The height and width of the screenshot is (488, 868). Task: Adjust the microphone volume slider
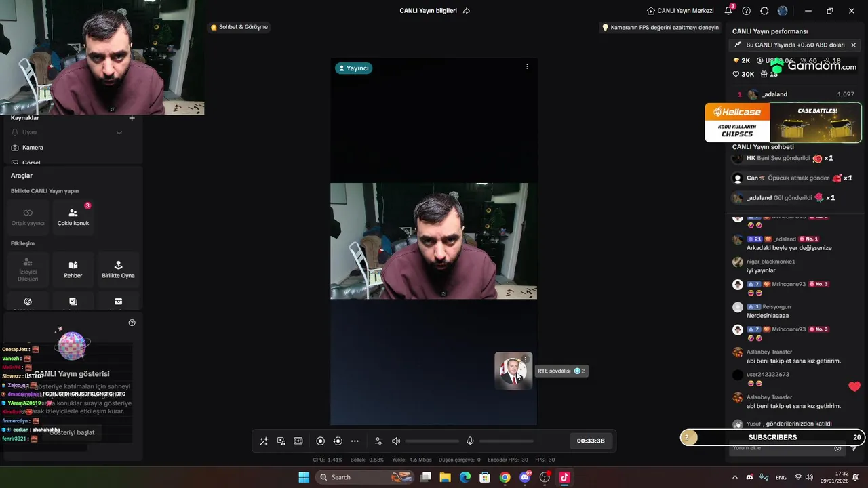pos(506,441)
